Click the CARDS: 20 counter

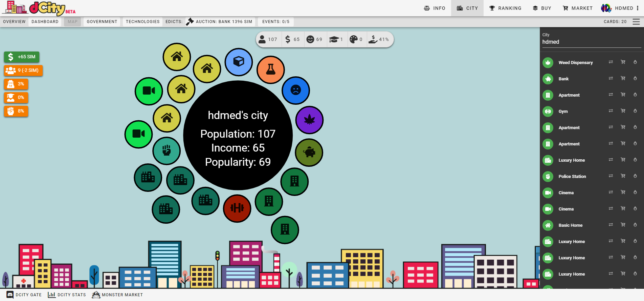pyautogui.click(x=615, y=22)
